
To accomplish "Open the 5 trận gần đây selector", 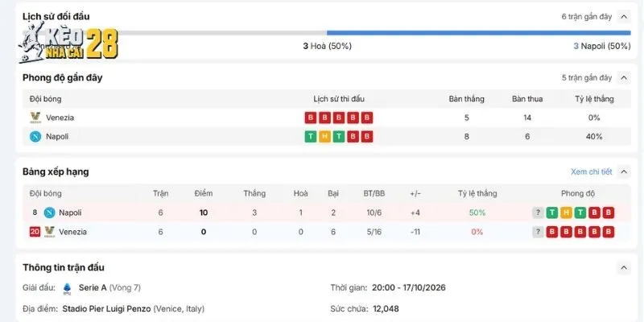I will pyautogui.click(x=587, y=77).
